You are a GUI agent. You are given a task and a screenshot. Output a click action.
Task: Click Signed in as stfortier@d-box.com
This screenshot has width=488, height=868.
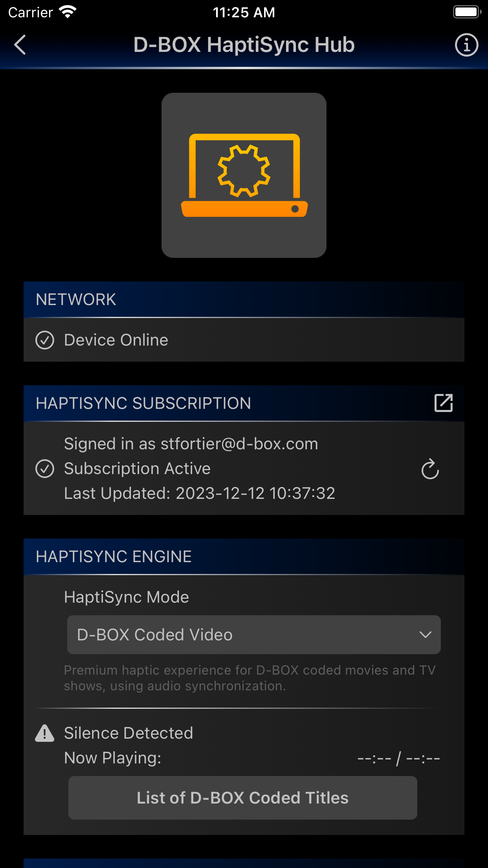click(x=191, y=444)
